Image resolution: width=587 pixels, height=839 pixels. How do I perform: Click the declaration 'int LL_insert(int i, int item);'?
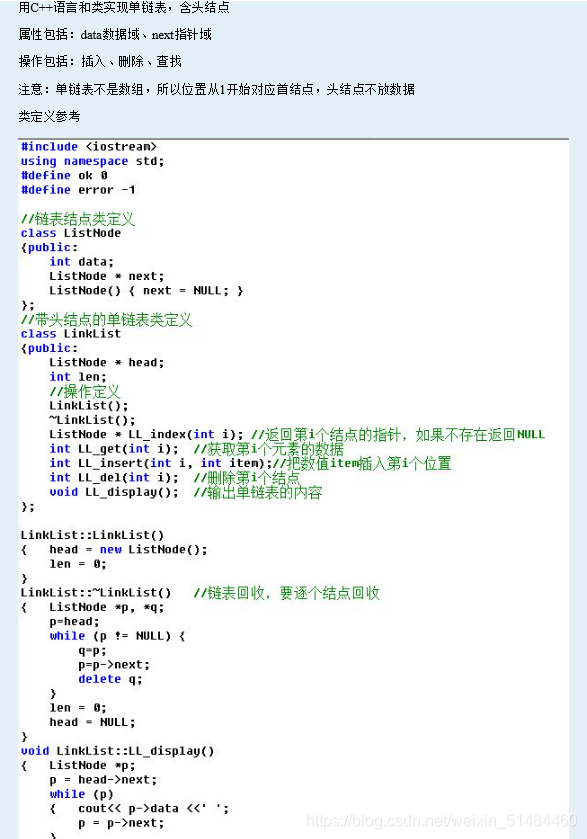coord(161,463)
